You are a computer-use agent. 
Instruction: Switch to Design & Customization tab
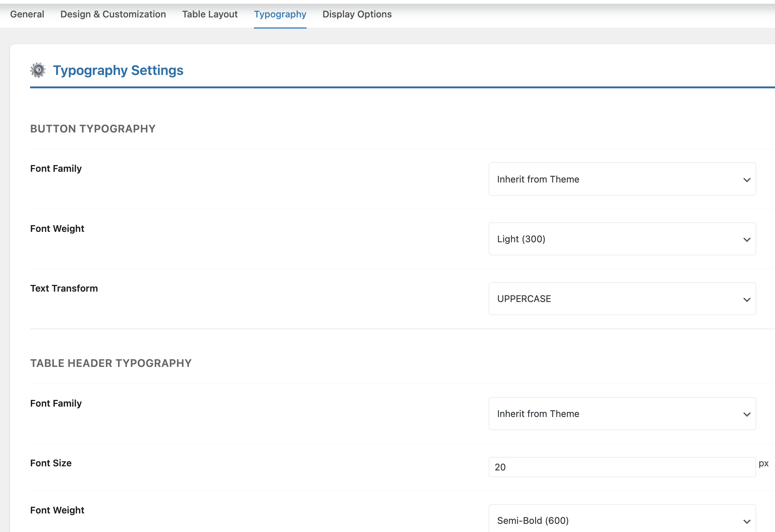[x=113, y=14]
